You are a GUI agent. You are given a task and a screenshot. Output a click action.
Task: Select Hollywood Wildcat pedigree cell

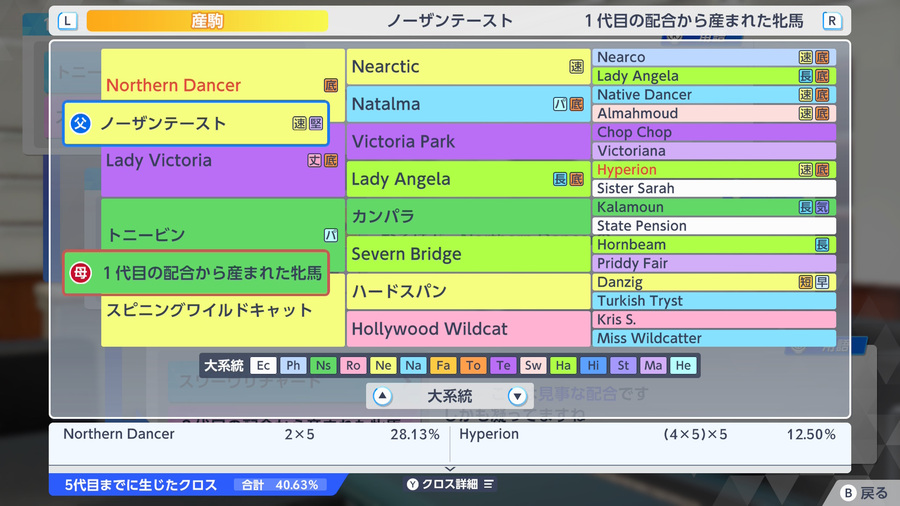click(468, 329)
